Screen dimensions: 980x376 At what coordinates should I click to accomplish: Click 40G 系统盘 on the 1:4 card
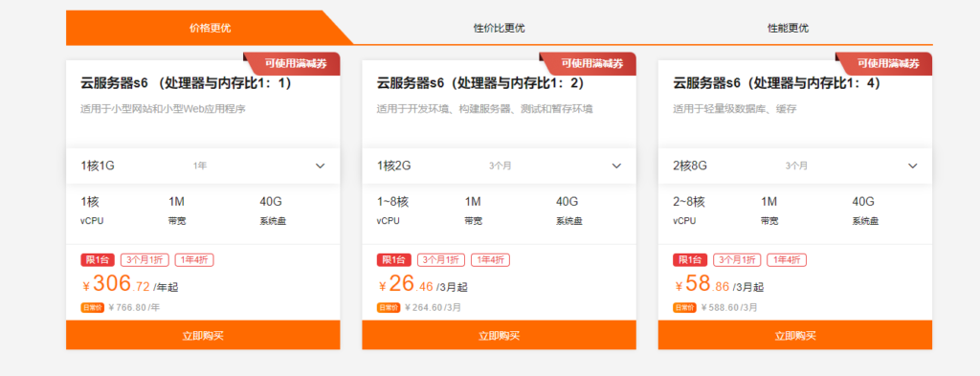[865, 210]
